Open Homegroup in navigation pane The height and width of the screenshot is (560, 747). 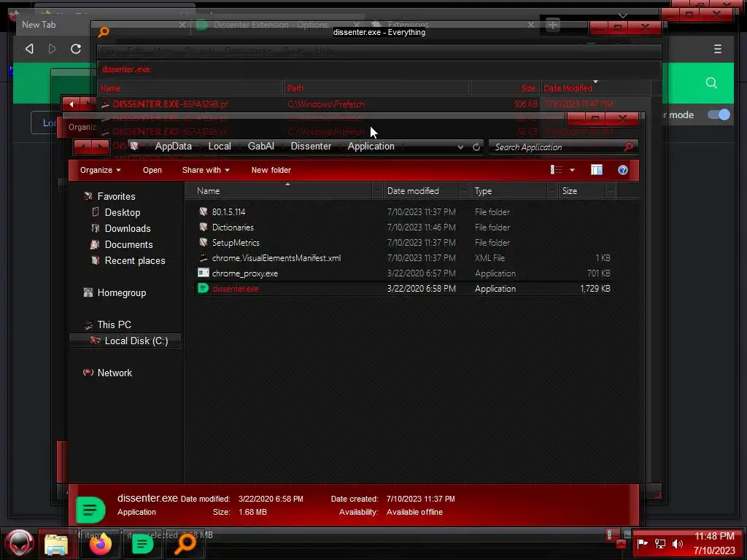pos(122,293)
